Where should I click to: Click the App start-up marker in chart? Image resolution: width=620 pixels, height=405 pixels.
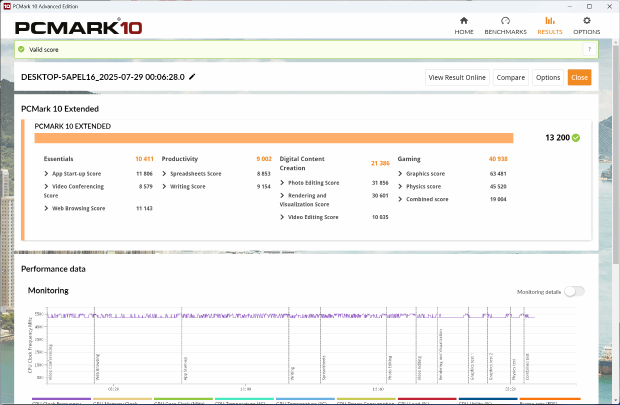coord(185,369)
